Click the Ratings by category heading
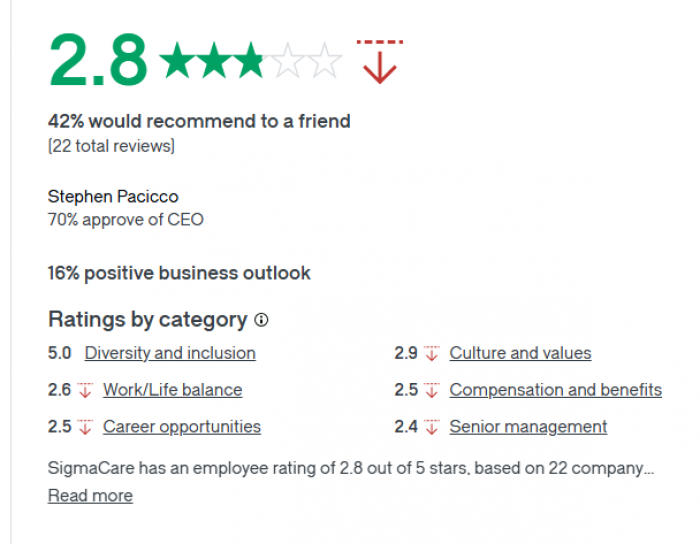 [147, 320]
